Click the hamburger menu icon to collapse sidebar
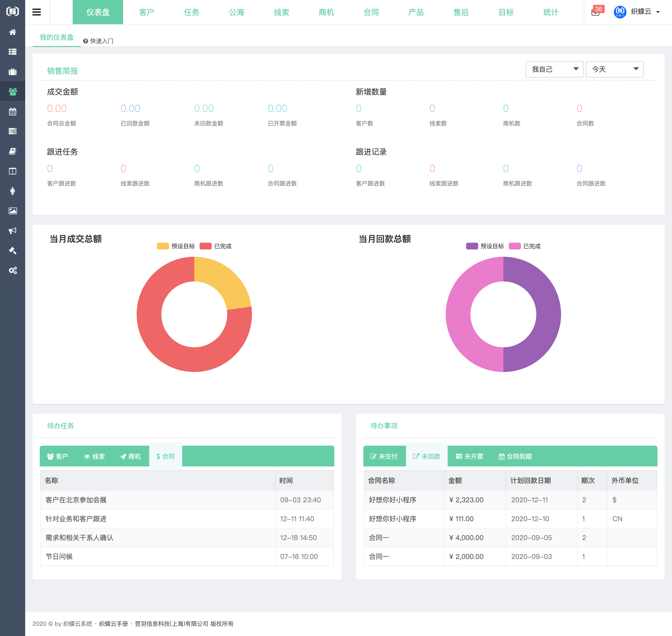Screen dimensions: 672x636 37,12
